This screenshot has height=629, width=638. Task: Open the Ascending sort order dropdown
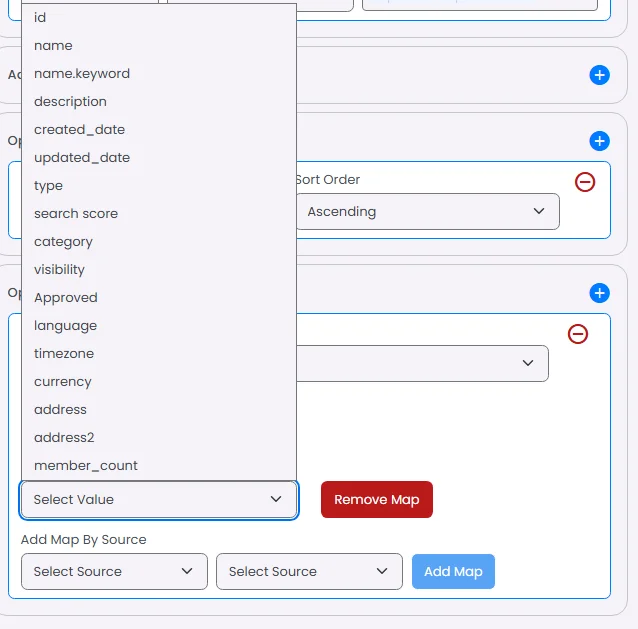coord(427,212)
